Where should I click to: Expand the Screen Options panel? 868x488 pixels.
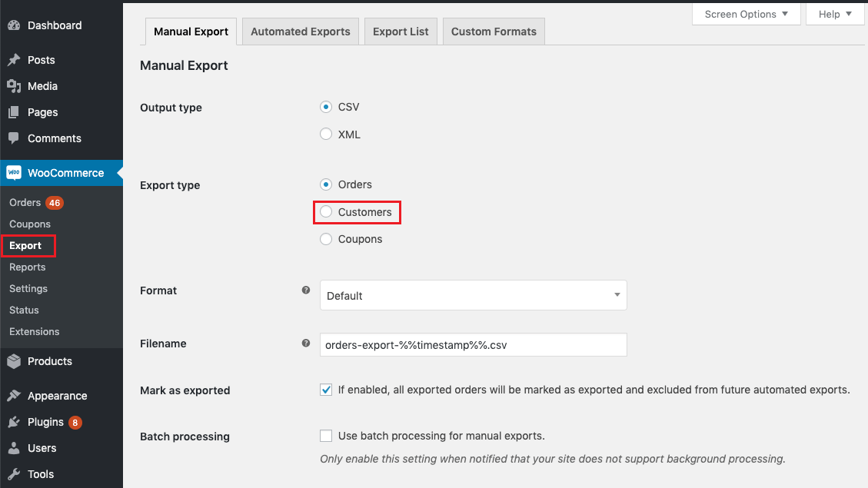[x=747, y=15]
